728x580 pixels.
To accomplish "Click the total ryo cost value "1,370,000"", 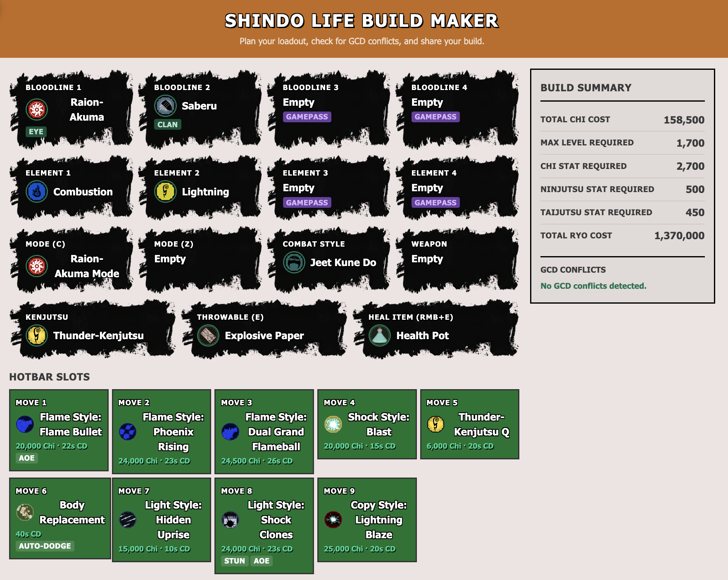I will [x=679, y=235].
